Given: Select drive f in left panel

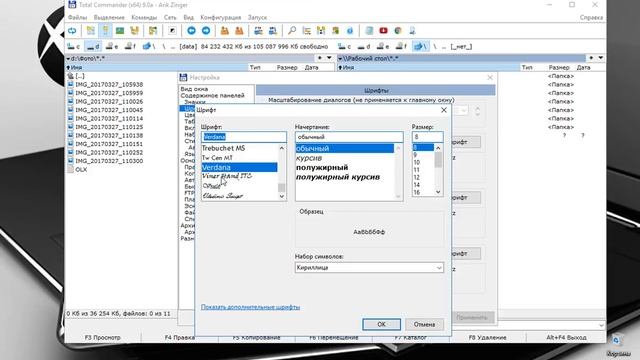Looking at the screenshot, I should click(130, 47).
